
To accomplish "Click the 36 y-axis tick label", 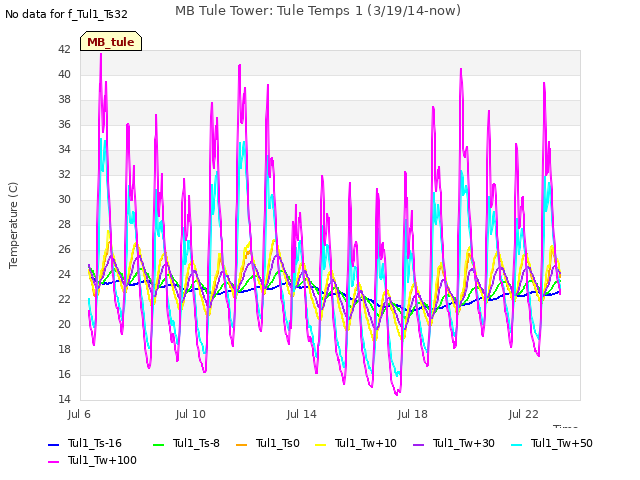I will (x=64, y=124).
